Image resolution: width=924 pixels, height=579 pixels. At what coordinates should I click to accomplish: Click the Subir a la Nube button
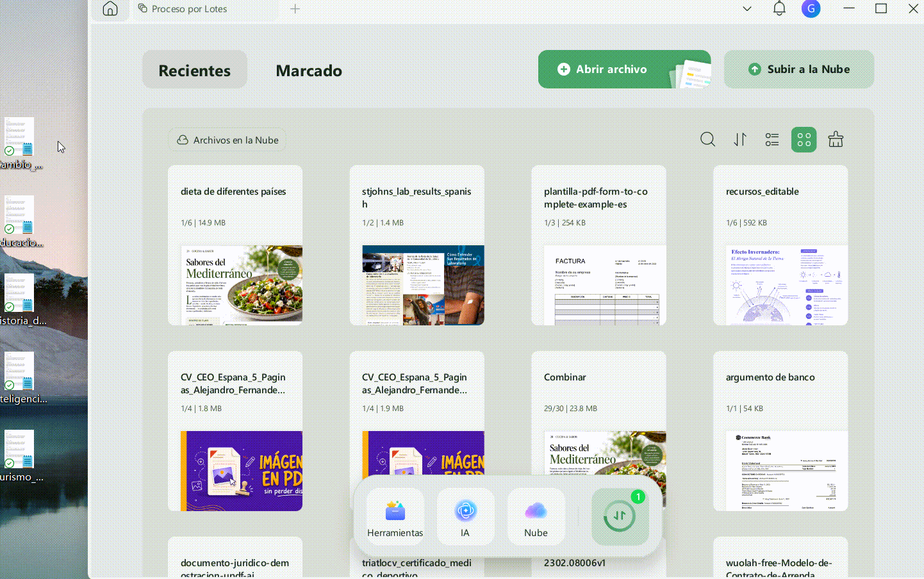(x=799, y=69)
